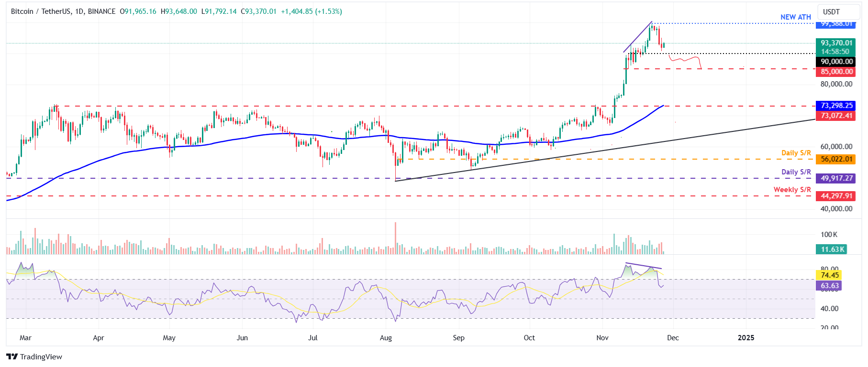Click the Dec label on time axis

click(673, 338)
